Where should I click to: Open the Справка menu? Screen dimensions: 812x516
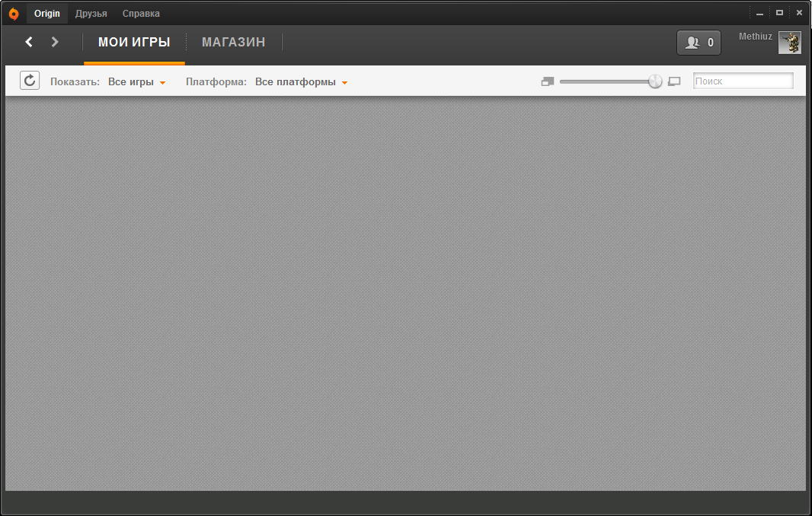pos(141,14)
